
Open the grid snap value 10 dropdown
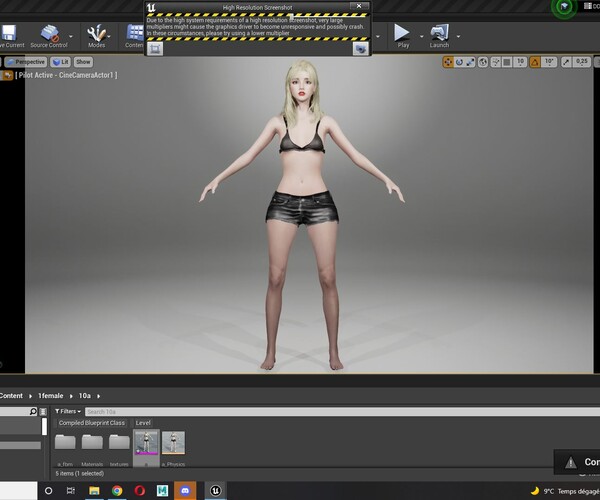pos(520,62)
